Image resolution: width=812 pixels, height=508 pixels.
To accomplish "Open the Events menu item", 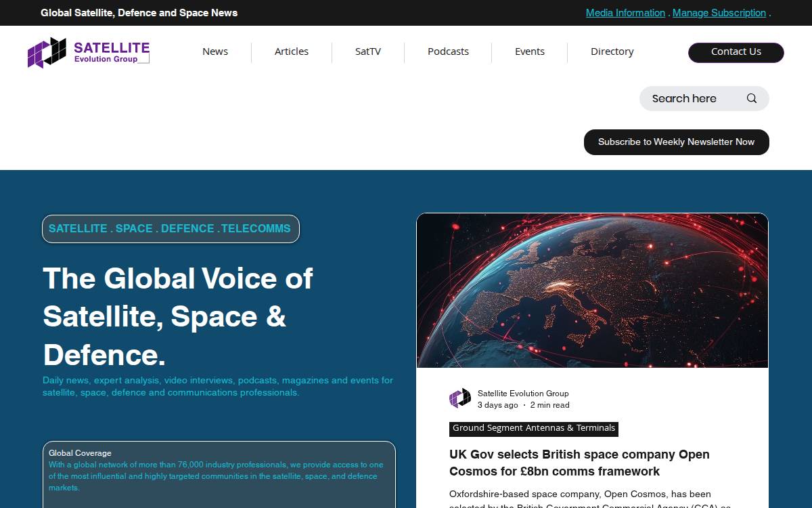I will pos(530,51).
